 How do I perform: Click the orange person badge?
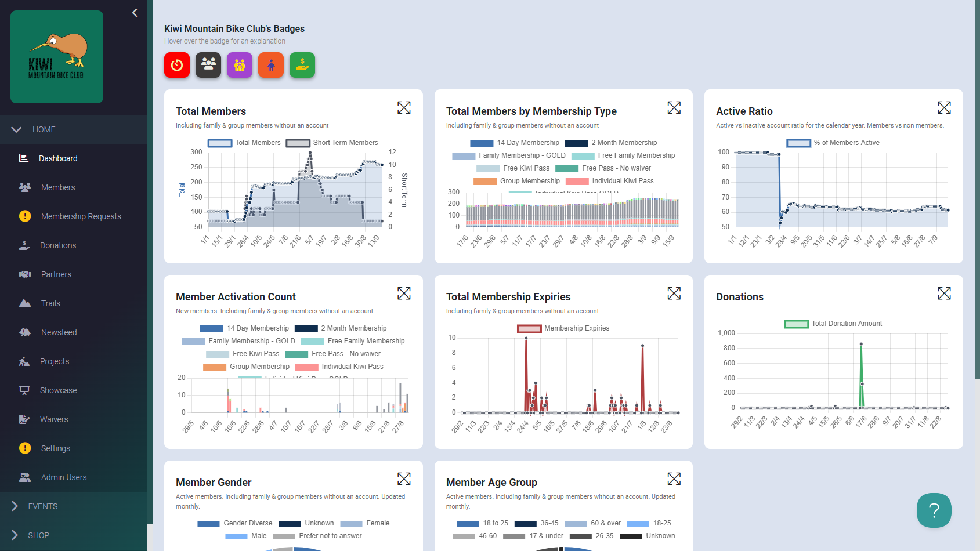271,65
